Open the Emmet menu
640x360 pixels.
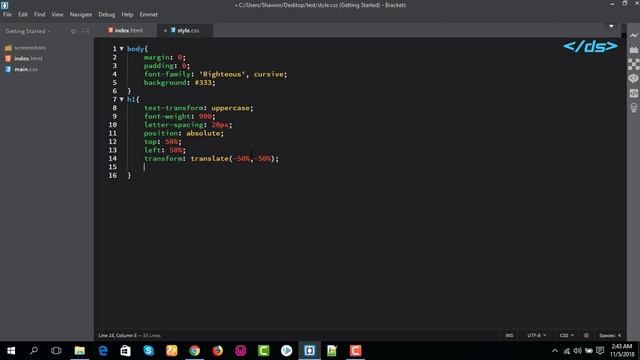coord(149,14)
